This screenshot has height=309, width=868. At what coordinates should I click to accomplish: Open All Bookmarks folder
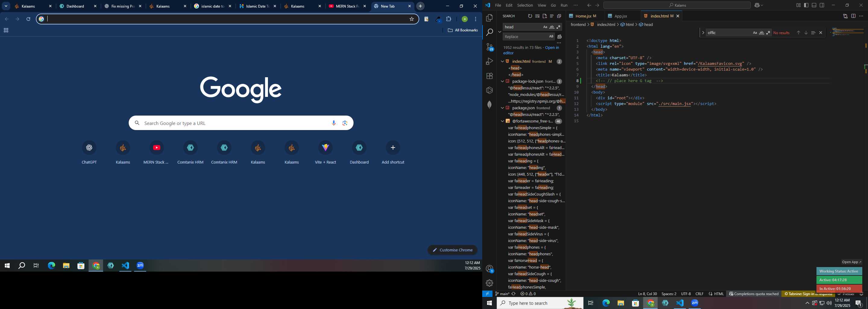(463, 30)
